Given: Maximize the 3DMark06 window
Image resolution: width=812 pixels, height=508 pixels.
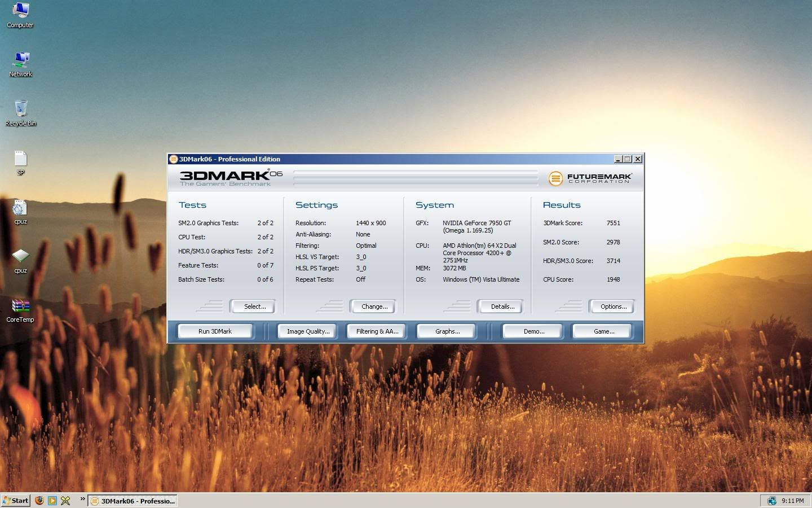Looking at the screenshot, I should [628, 159].
